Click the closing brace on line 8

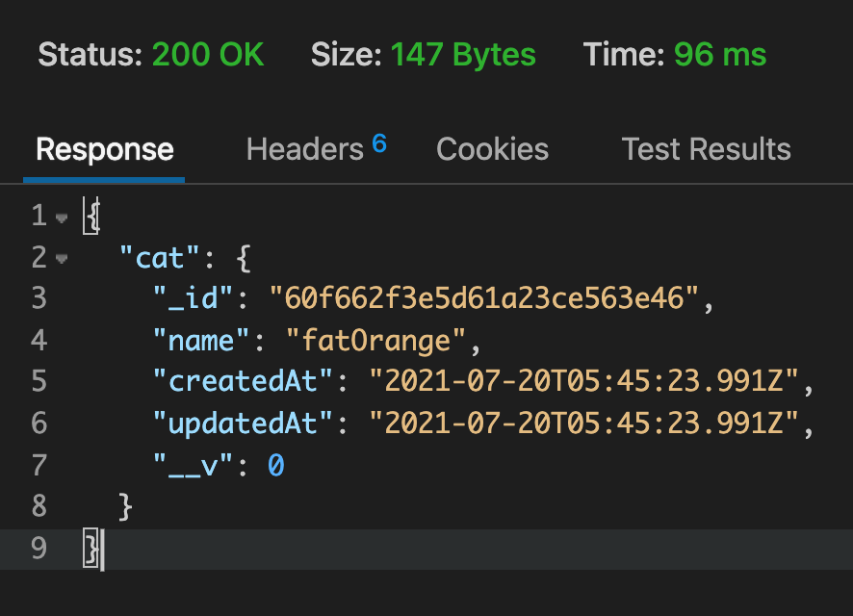coord(125,506)
